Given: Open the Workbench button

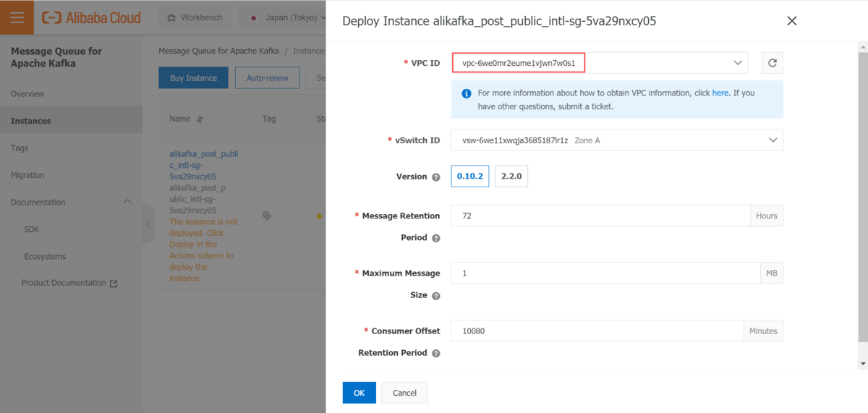Looking at the screenshot, I should point(195,17).
